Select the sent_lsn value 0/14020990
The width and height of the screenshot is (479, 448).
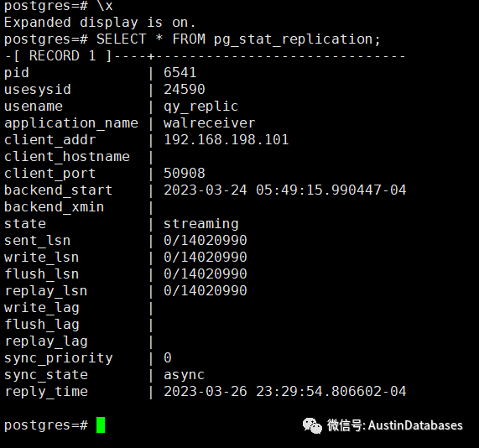pyautogui.click(x=205, y=241)
